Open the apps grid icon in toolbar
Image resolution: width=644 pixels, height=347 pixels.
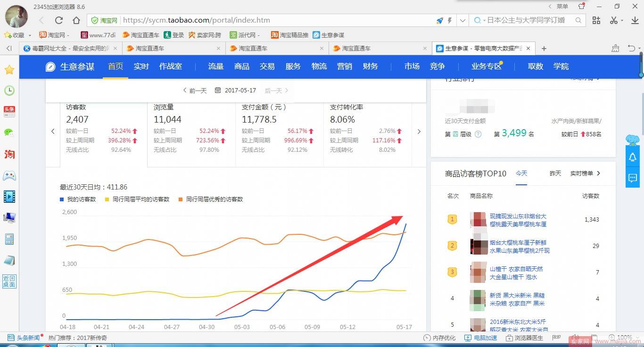point(596,20)
